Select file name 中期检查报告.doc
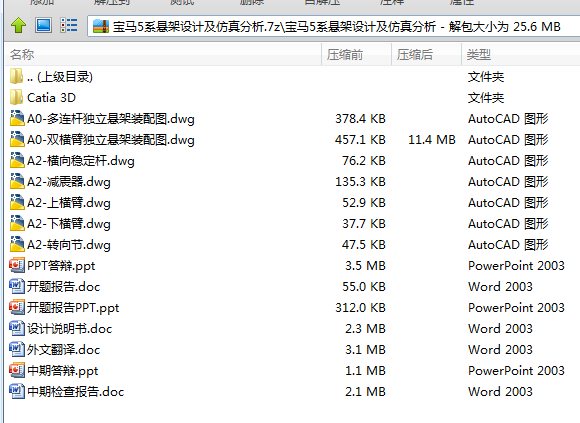This screenshot has width=580, height=423. pos(75,392)
